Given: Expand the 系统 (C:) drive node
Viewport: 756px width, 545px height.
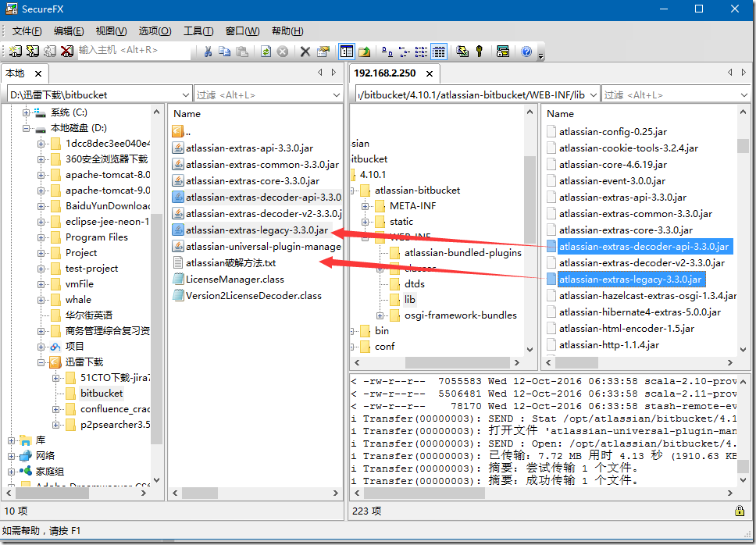Looking at the screenshot, I should click(x=27, y=112).
